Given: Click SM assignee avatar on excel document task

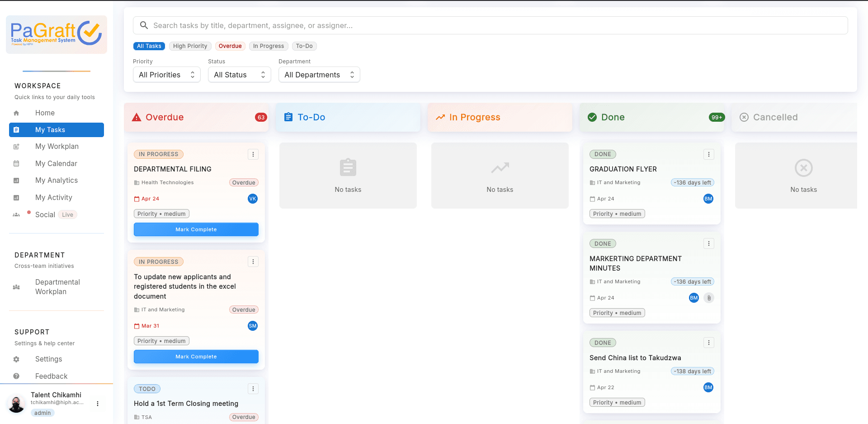Looking at the screenshot, I should coord(253,326).
